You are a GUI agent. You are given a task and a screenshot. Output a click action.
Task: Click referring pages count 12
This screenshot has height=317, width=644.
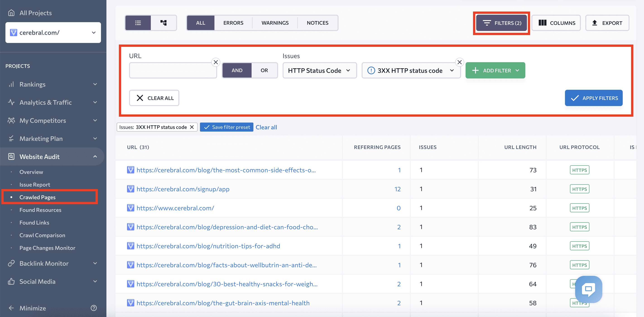[397, 189]
